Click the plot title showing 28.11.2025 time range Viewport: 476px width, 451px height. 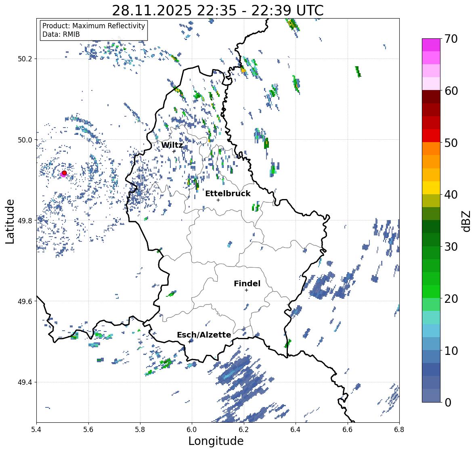coord(218,10)
